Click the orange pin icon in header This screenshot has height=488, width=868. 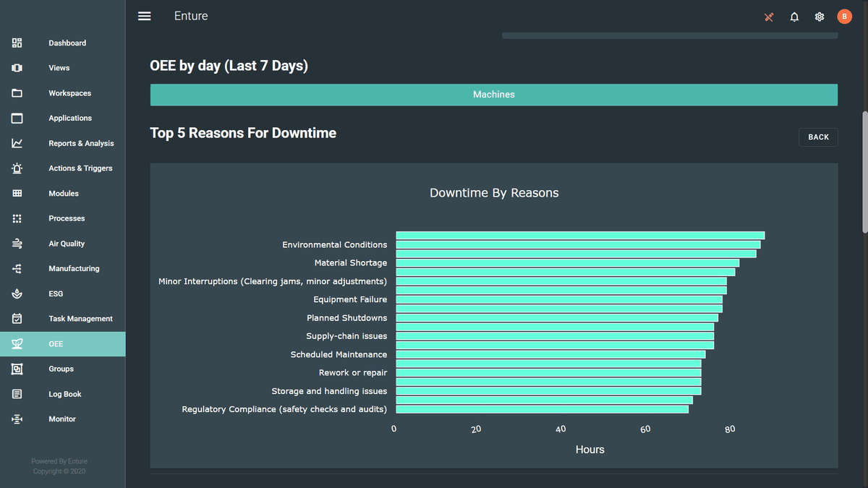tap(769, 16)
